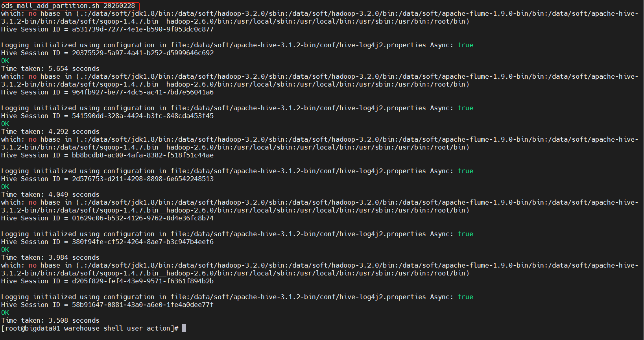This screenshot has height=340, width=644.
Task: Click the line Time taken: 3.984 seconds
Action: click(x=50, y=257)
